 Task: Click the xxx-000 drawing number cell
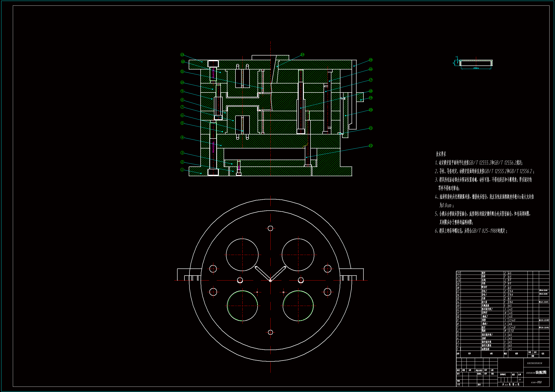[536, 382]
